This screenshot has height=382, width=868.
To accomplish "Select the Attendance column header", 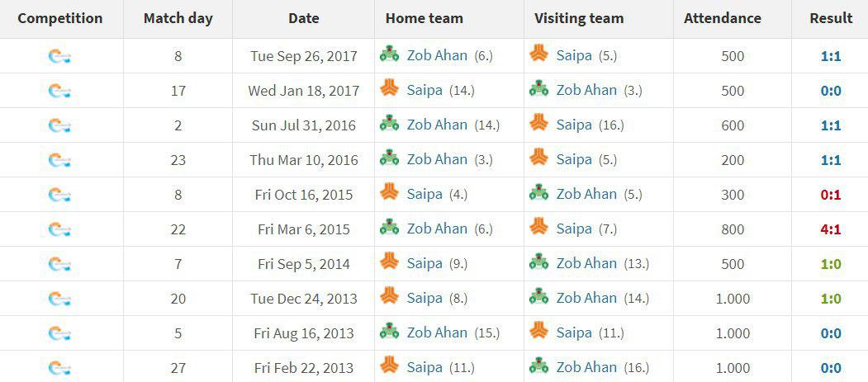I will point(723,18).
